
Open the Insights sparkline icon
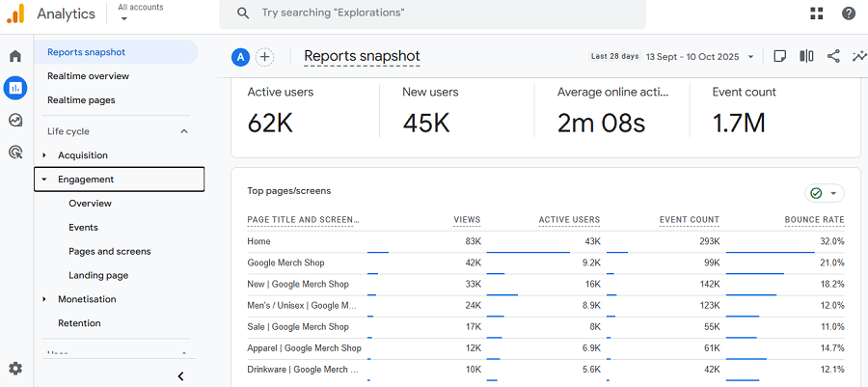[x=858, y=57]
